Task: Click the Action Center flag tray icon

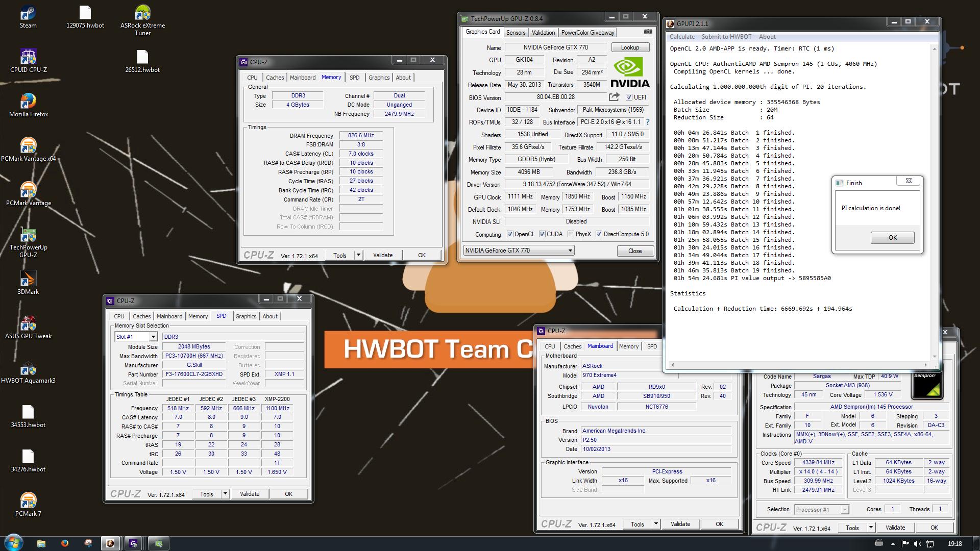Action: [904, 544]
